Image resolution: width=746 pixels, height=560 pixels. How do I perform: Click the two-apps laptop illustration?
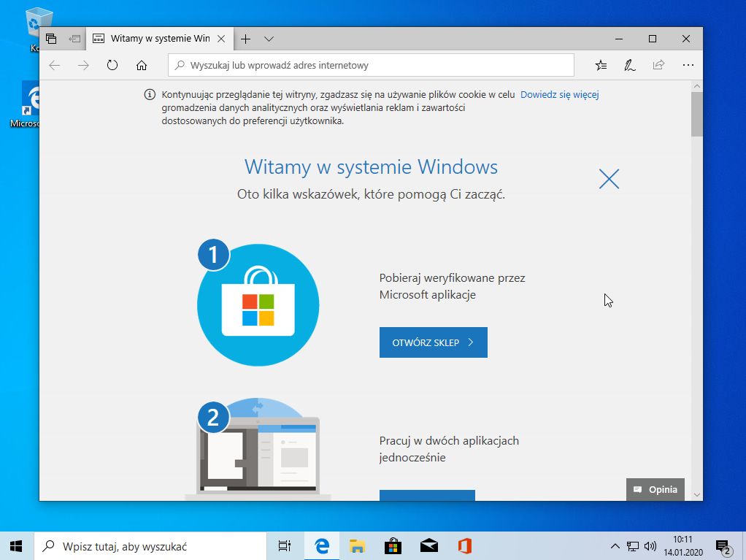(x=258, y=449)
